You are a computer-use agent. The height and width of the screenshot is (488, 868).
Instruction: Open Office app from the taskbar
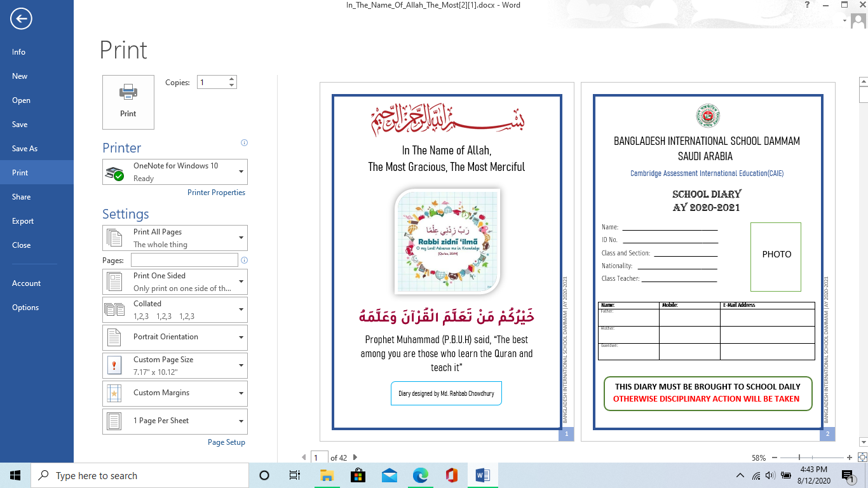[452, 475]
